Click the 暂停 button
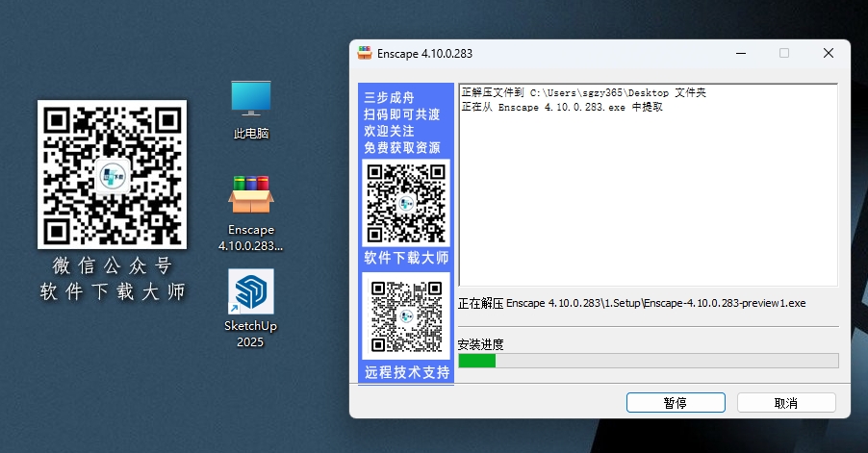The image size is (868, 453). click(676, 403)
